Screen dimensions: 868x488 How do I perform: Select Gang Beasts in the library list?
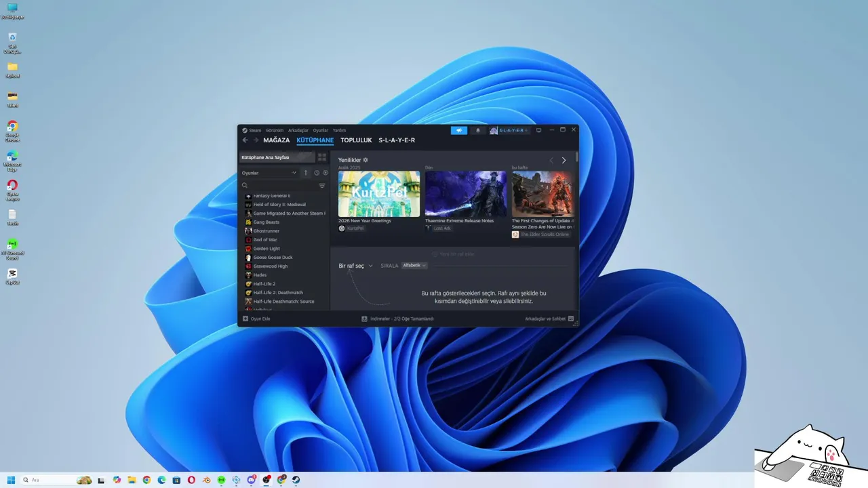(x=266, y=222)
